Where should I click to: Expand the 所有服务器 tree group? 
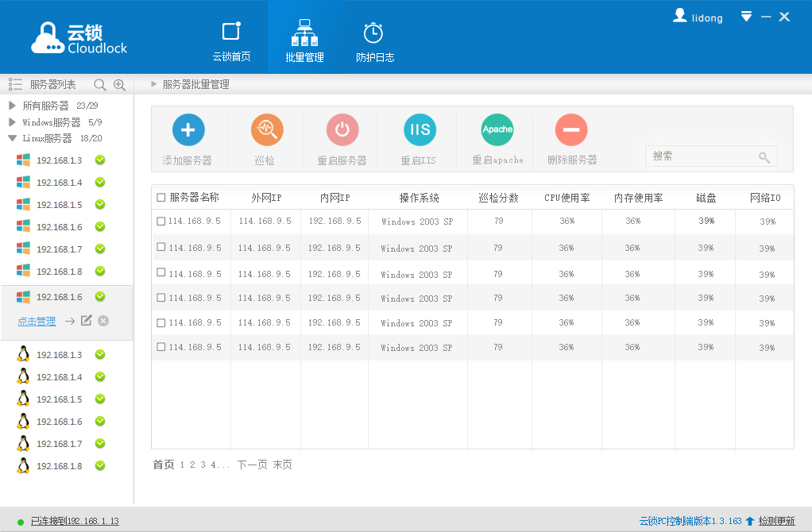click(12, 106)
